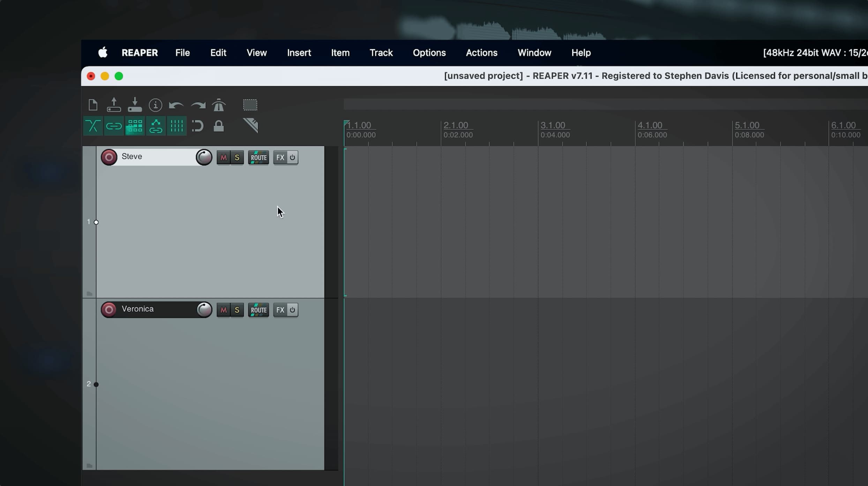The height and width of the screenshot is (486, 868).
Task: Arm the Veronica track for recording
Action: click(x=109, y=309)
